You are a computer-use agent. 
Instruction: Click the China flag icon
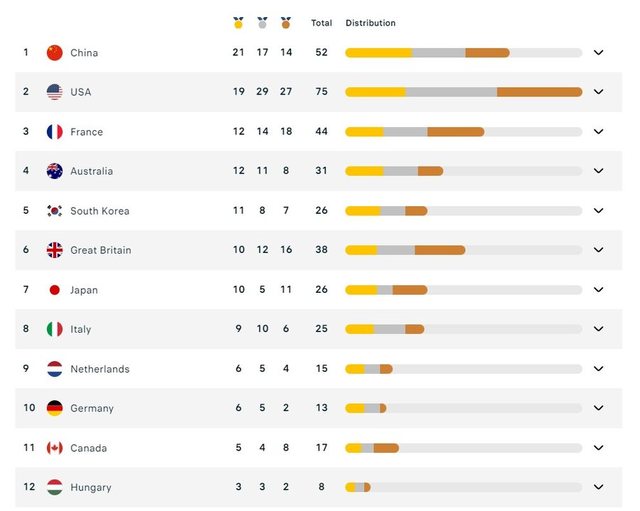55,53
